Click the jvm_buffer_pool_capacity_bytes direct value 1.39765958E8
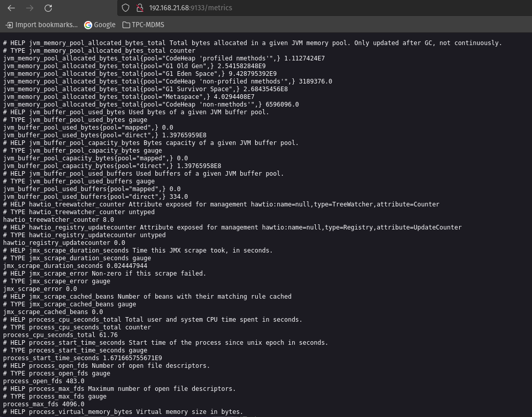The image size is (532, 417). pyautogui.click(x=199, y=166)
